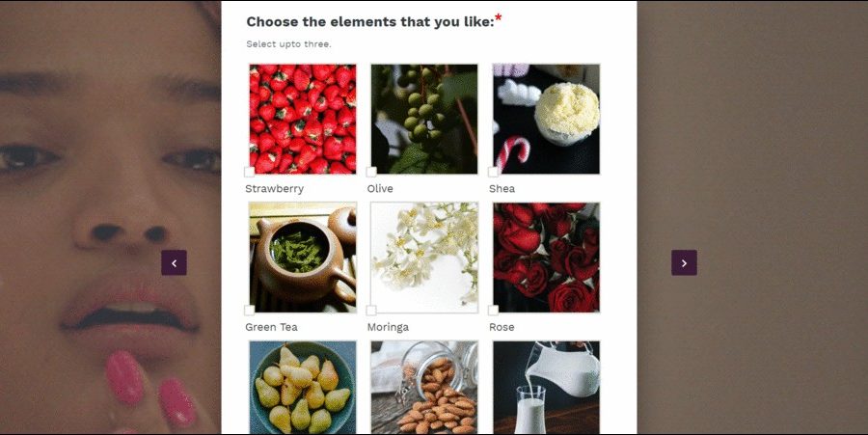Tick the Green Tea checkbox
The image size is (868, 435).
point(250,311)
